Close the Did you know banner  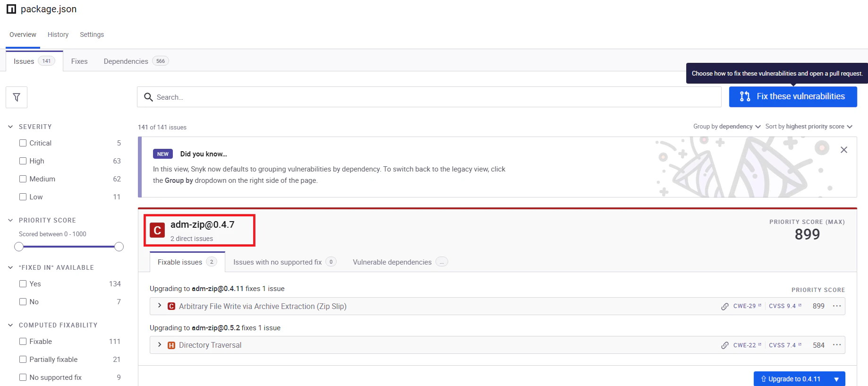point(844,150)
